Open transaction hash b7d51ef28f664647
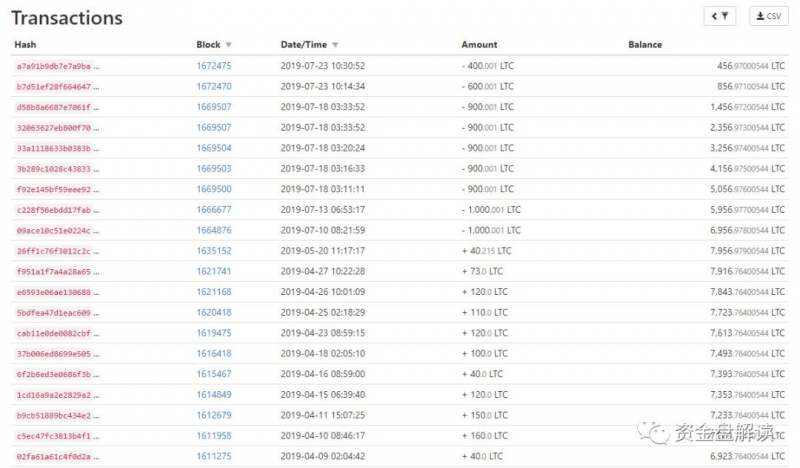The image size is (800, 468). click(x=54, y=87)
